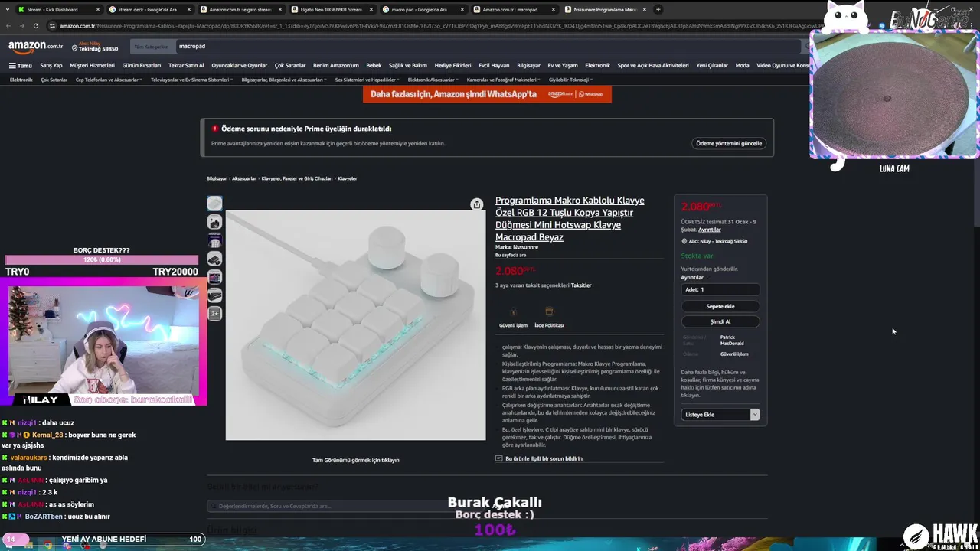Expand the Listeye Ekle dropdown arrow
Viewport: 980px width, 551px height.
tap(755, 414)
